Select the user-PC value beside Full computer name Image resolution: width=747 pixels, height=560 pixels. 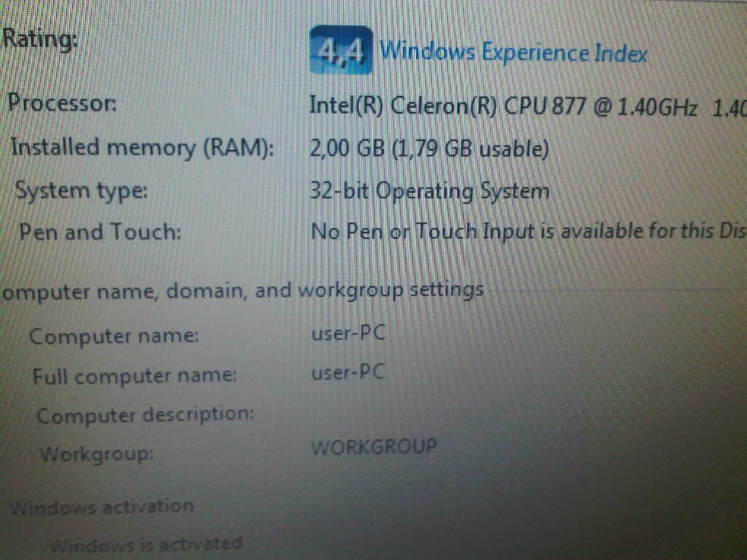click(x=348, y=373)
